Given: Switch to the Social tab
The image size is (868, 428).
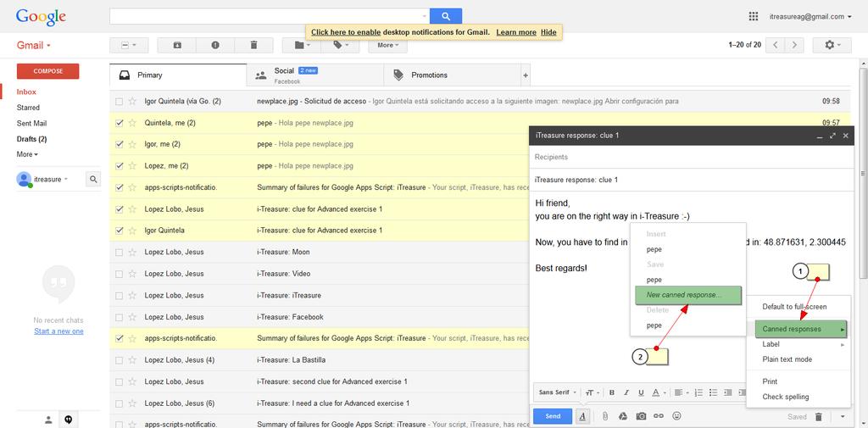Looking at the screenshot, I should click(315, 75).
